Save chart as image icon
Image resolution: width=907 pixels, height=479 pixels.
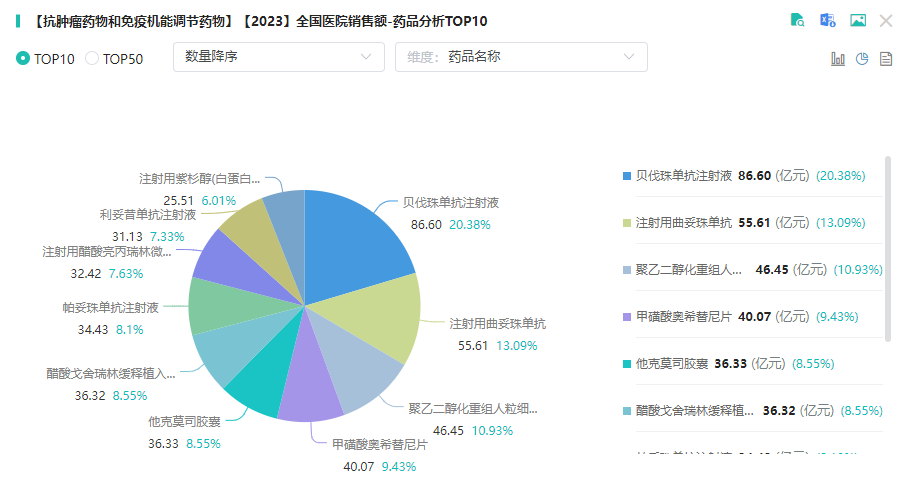857,21
